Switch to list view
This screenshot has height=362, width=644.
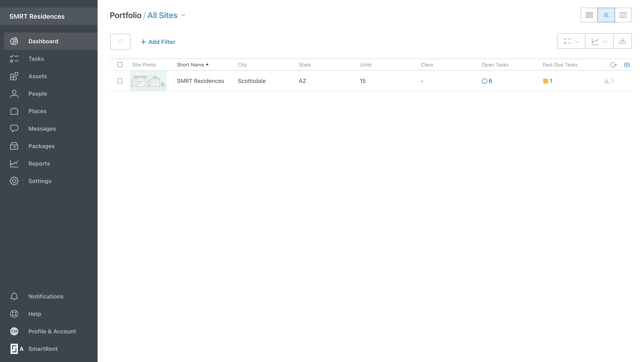pos(606,15)
